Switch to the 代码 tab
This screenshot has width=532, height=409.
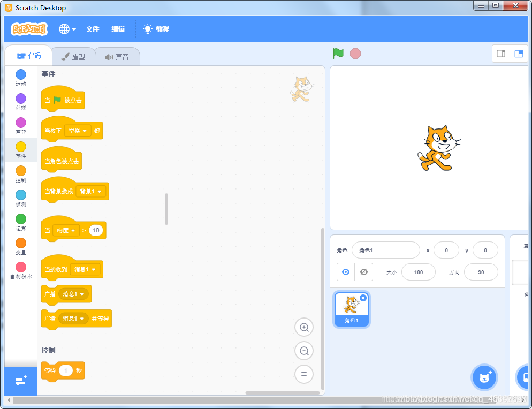coord(29,56)
